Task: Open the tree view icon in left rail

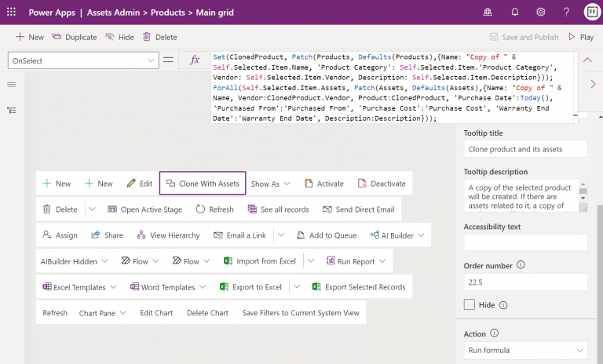Action: [x=12, y=111]
